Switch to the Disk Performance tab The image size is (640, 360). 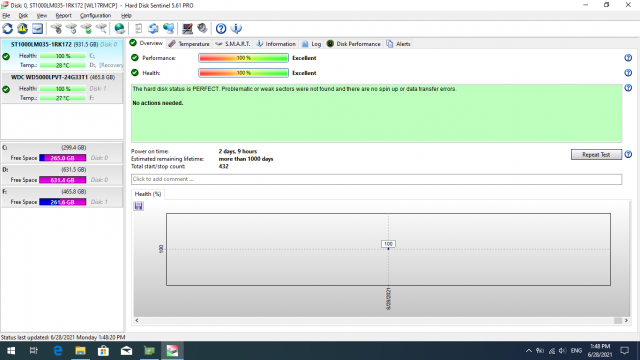[x=353, y=44]
